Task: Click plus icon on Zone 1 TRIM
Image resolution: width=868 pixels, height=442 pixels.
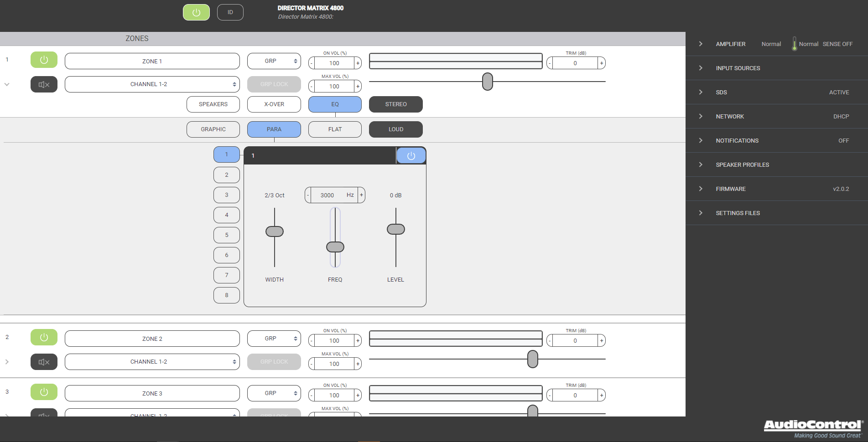Action: click(602, 63)
